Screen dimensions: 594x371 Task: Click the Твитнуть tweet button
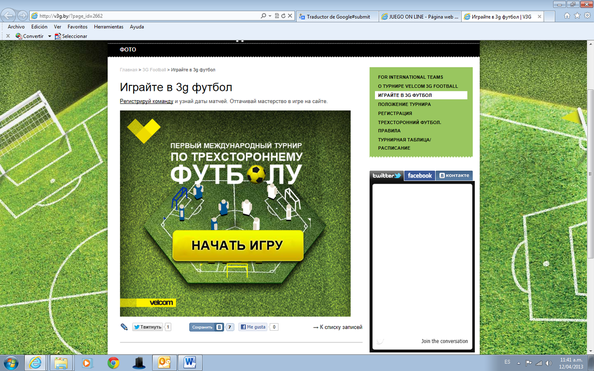[x=147, y=327]
